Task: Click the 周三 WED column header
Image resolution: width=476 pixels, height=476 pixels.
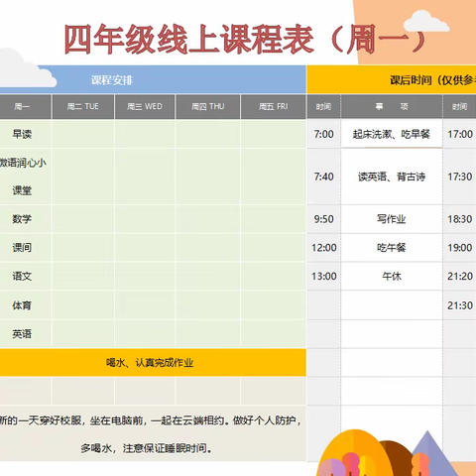Action: tap(145, 106)
